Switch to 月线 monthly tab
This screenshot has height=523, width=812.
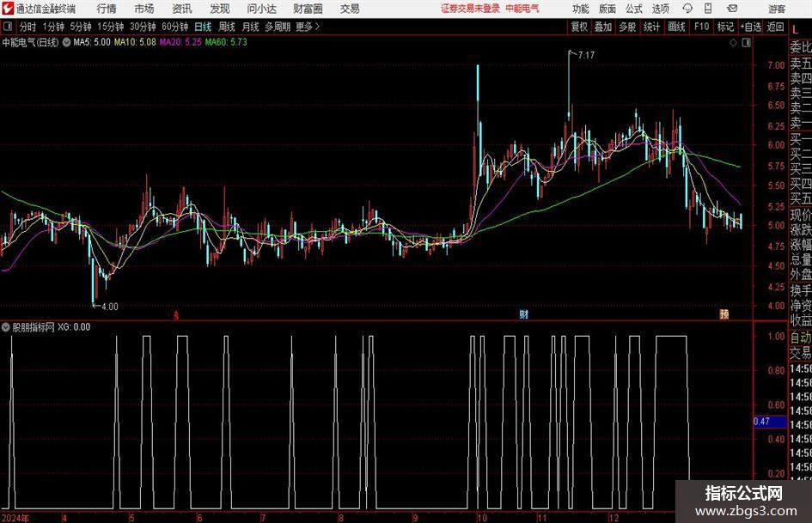pos(251,27)
